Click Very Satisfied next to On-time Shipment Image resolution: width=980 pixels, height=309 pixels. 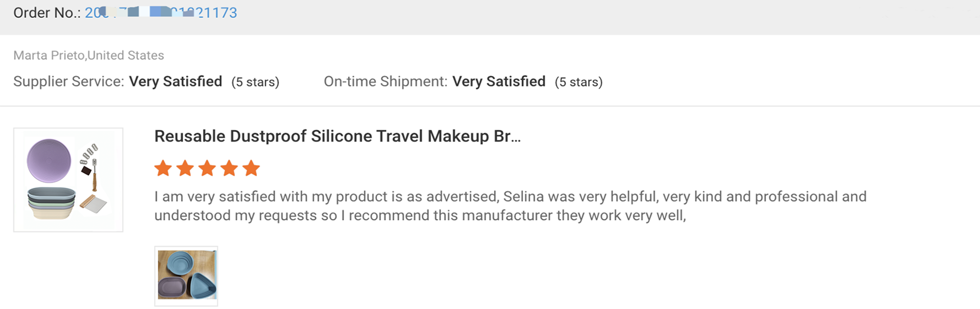click(498, 82)
